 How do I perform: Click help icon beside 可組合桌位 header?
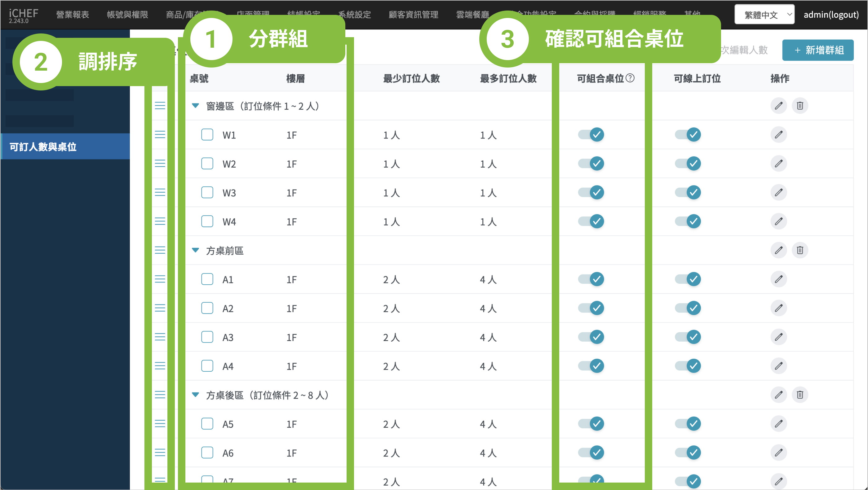click(630, 78)
